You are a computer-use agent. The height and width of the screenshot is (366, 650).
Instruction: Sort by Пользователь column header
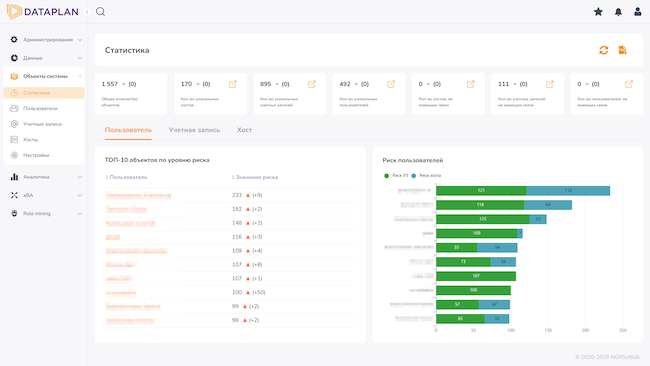pyautogui.click(x=126, y=177)
